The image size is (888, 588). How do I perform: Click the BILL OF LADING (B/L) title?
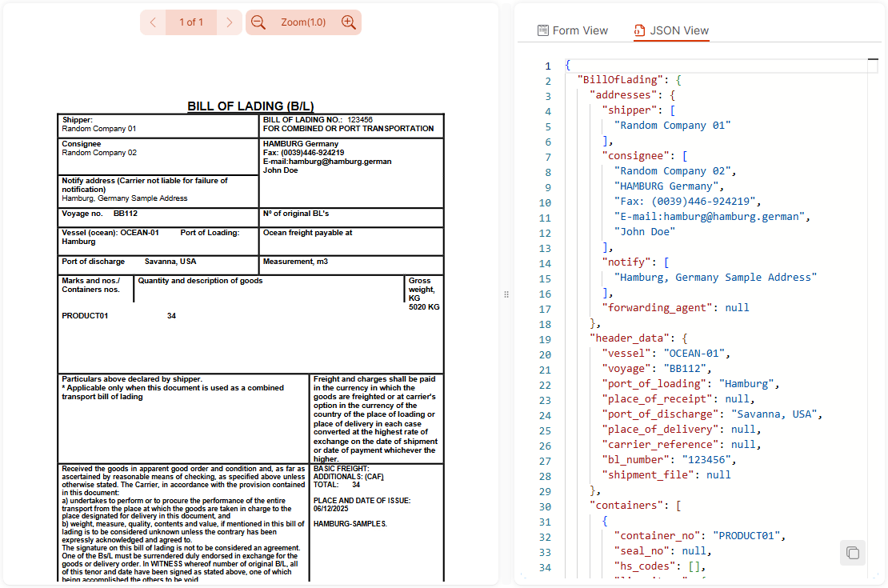[x=250, y=106]
